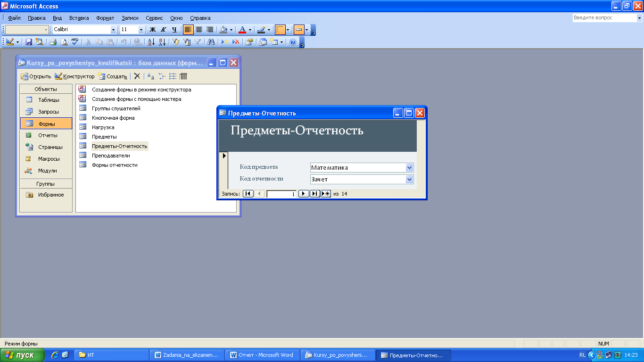644x362 pixels.
Task: Align text left in formatting toolbar
Action: pos(188,30)
